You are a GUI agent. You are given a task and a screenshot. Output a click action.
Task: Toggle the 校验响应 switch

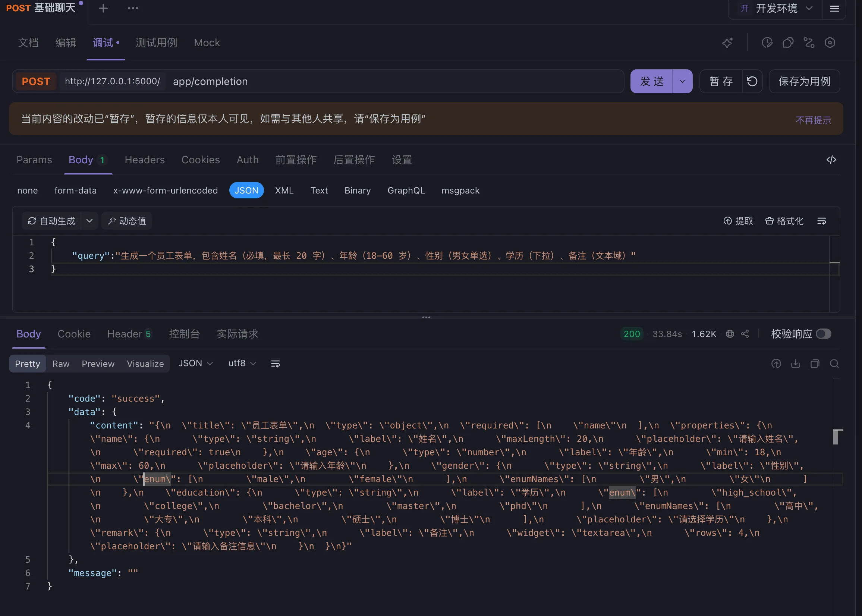tap(823, 334)
